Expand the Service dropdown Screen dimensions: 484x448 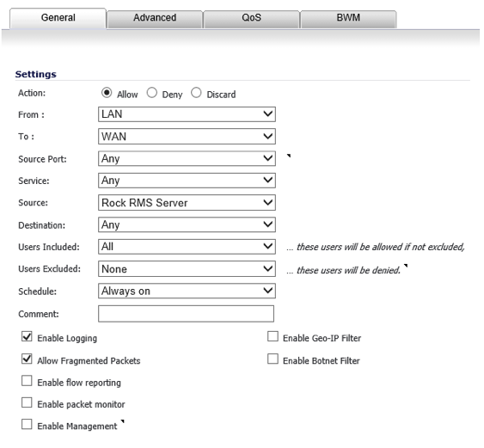(187, 181)
